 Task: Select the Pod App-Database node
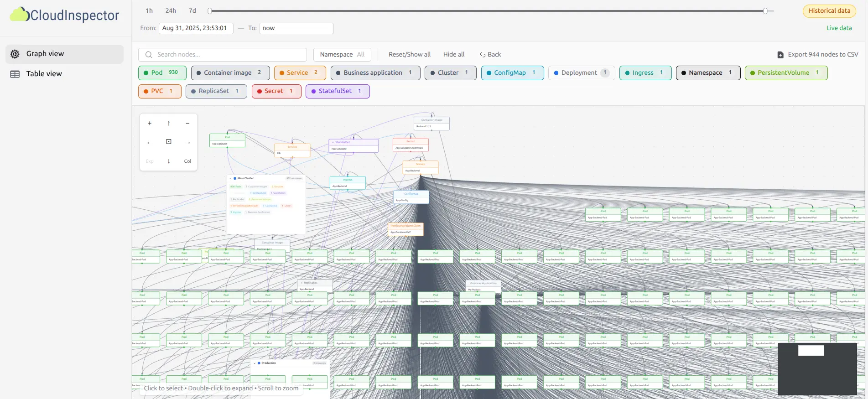pos(227,140)
